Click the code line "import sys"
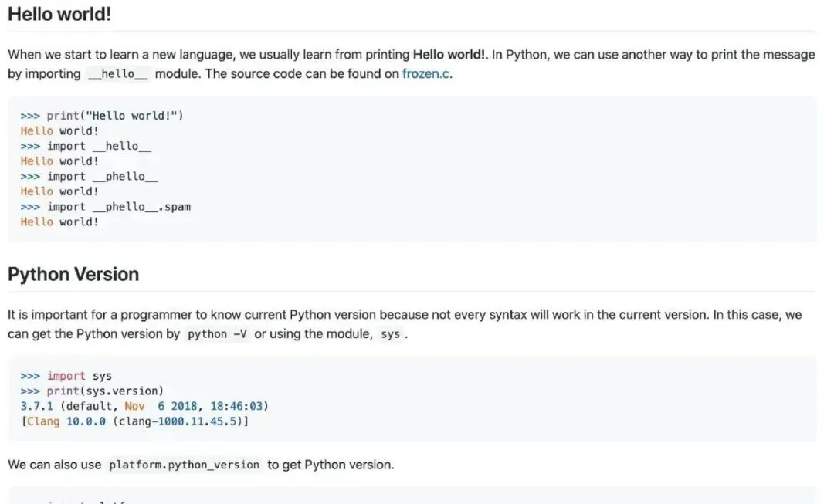This screenshot has height=504, width=834. pos(66,376)
